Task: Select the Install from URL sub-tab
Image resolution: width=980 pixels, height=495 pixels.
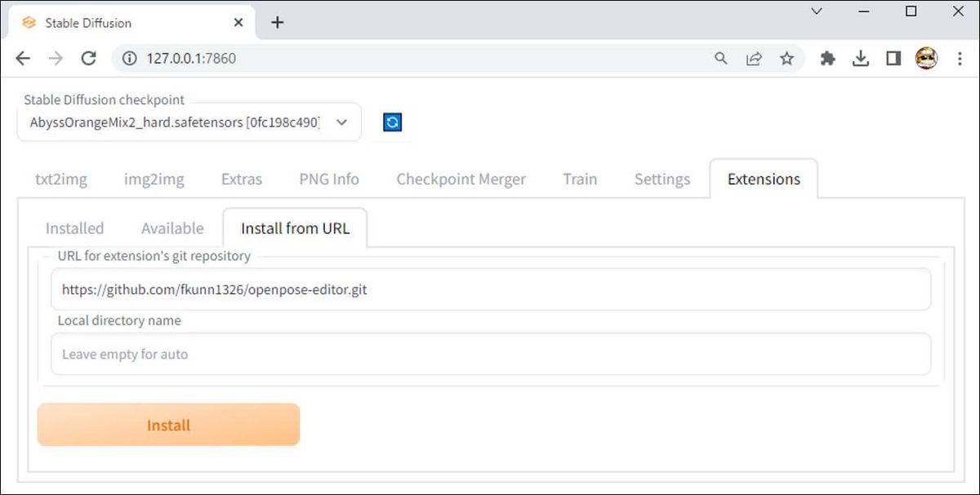Action: pyautogui.click(x=295, y=228)
